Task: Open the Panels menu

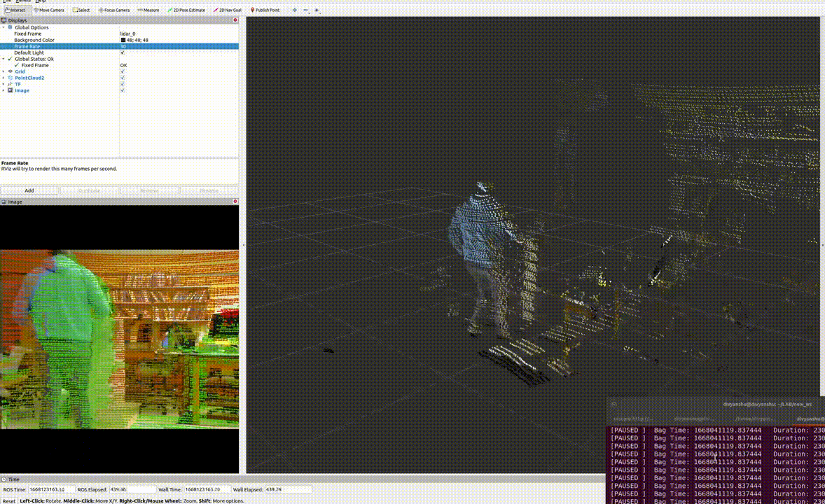Action: pos(22,1)
